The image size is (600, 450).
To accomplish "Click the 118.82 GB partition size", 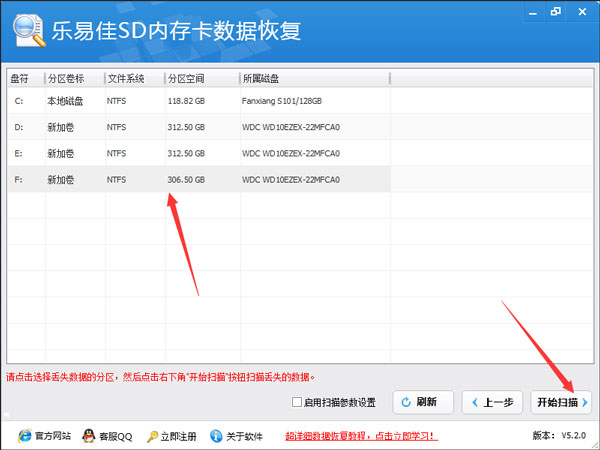I will tap(186, 101).
